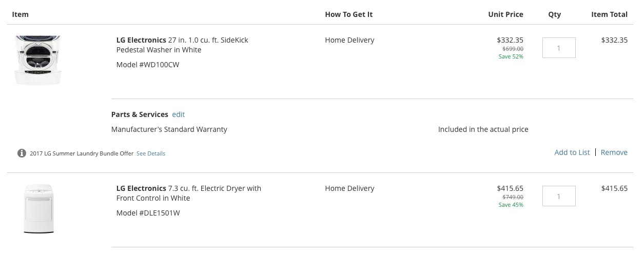Image resolution: width=644 pixels, height=254 pixels.
Task: Add the Pedestal Washer to a list
Action: (572, 152)
